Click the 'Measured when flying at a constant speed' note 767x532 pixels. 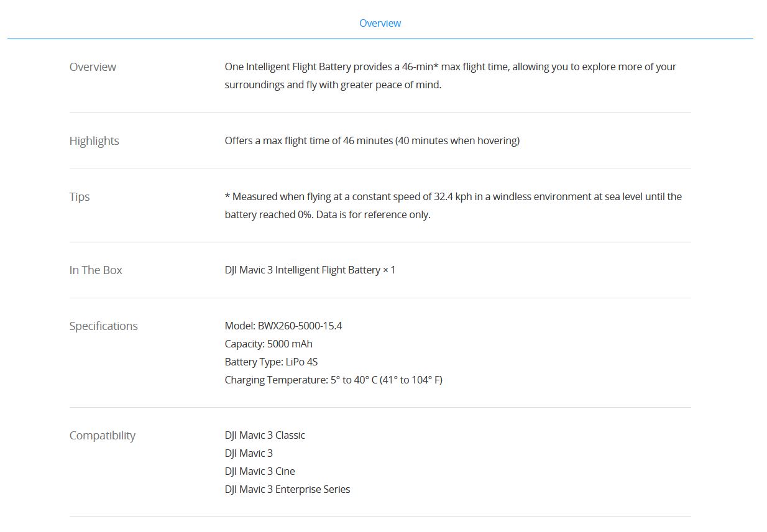453,206
